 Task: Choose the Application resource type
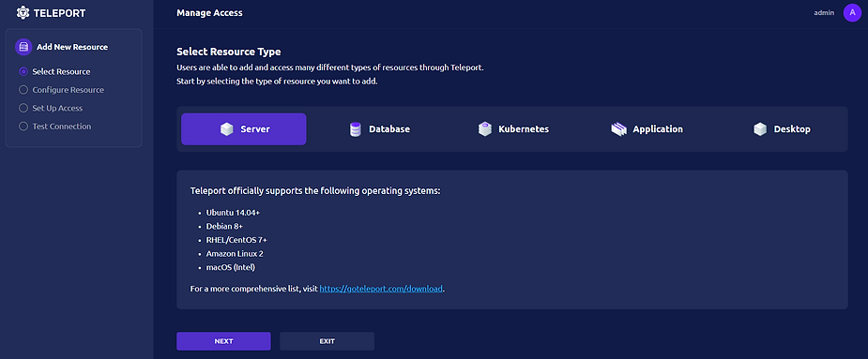[x=647, y=129]
